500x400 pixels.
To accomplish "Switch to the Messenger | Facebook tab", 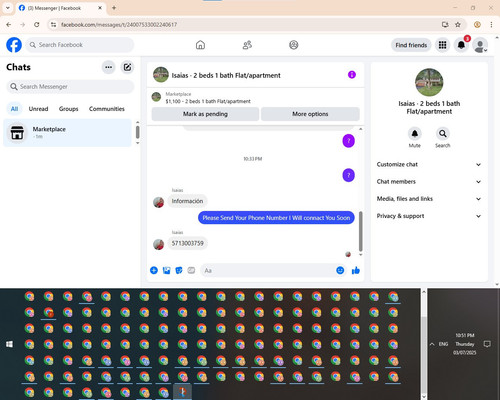I will pos(61,8).
